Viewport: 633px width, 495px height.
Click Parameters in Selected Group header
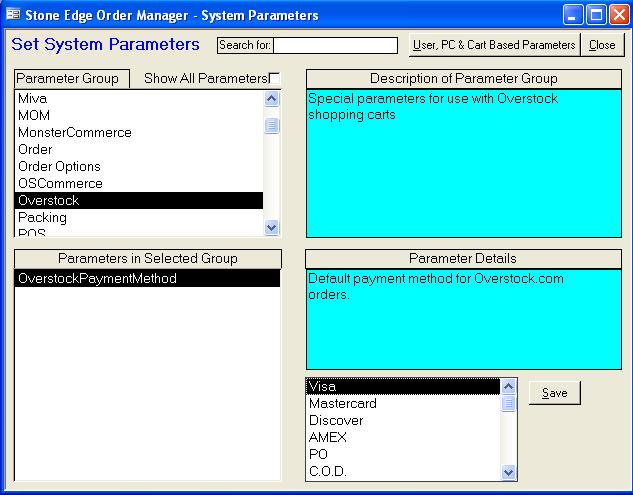tap(148, 258)
